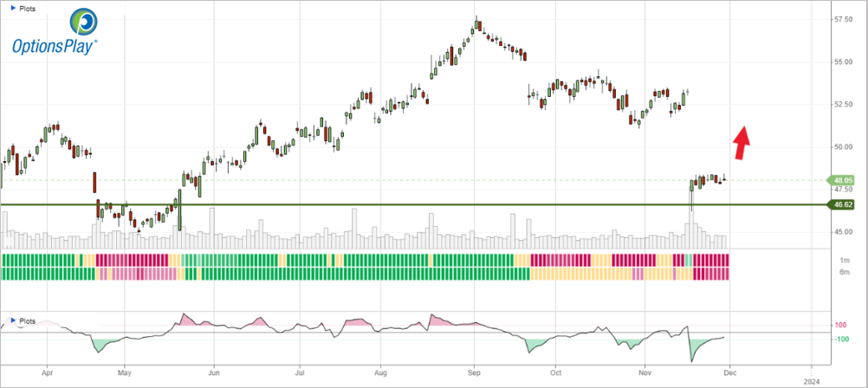Select the 1m trend row label
Viewport: 868px width, 388px height.
(843, 260)
